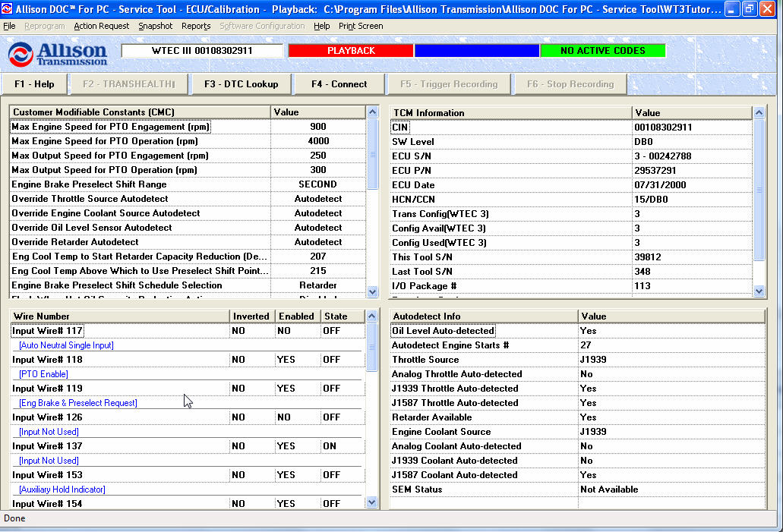Select Max Output Speed for PTO Engagement row
The height and width of the screenshot is (532, 783).
[x=188, y=156]
